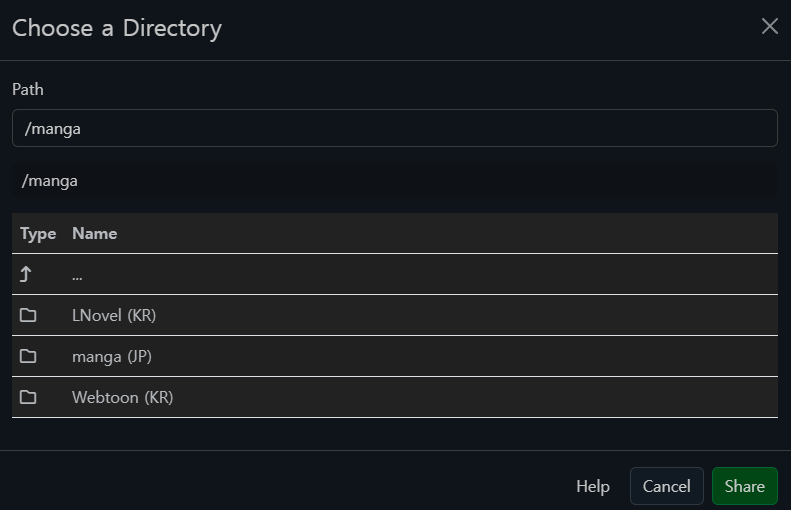Open the manga (JP) directory name
This screenshot has width=791, height=510.
[x=112, y=357]
